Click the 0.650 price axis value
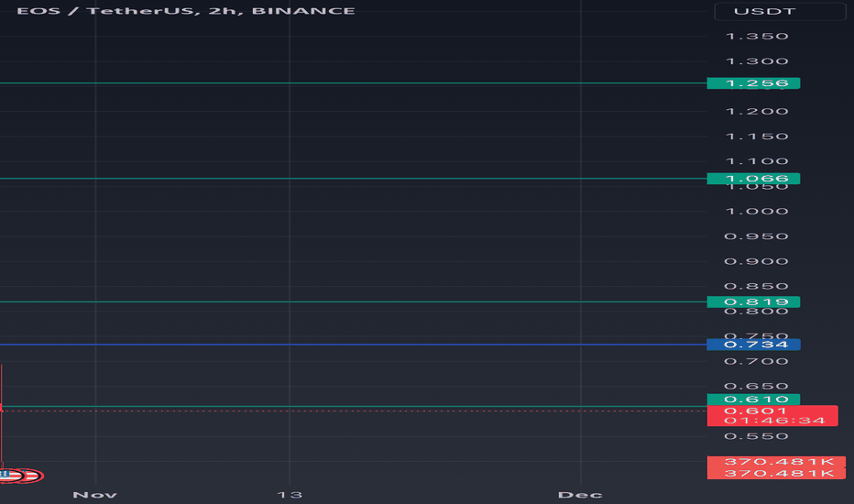Screen dimensions: 854x504 tap(757, 387)
